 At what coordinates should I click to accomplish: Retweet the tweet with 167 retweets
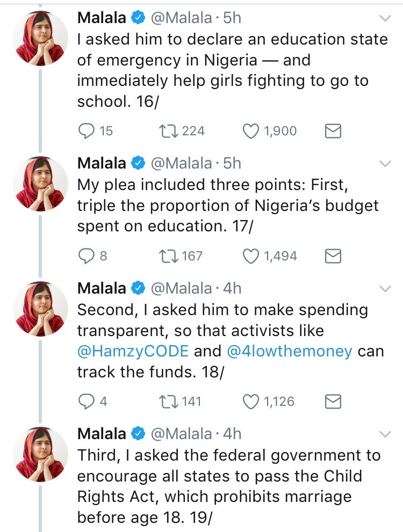tap(168, 256)
